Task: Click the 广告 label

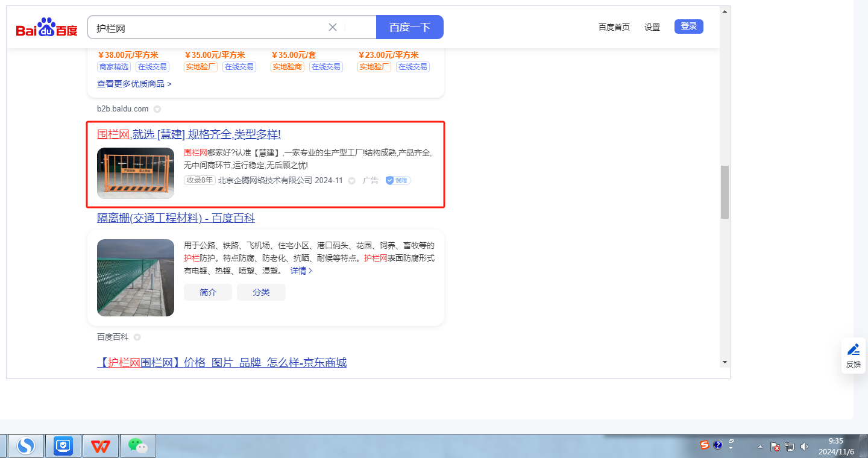Action: click(x=371, y=180)
